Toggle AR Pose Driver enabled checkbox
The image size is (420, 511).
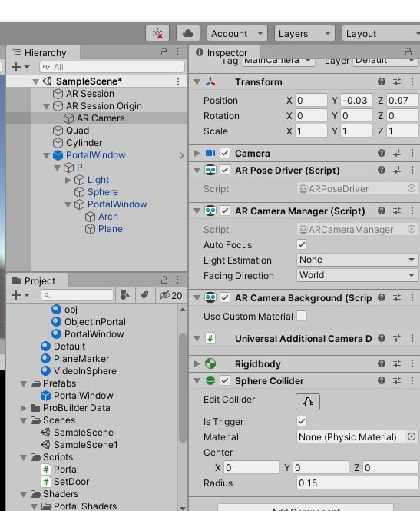(225, 170)
